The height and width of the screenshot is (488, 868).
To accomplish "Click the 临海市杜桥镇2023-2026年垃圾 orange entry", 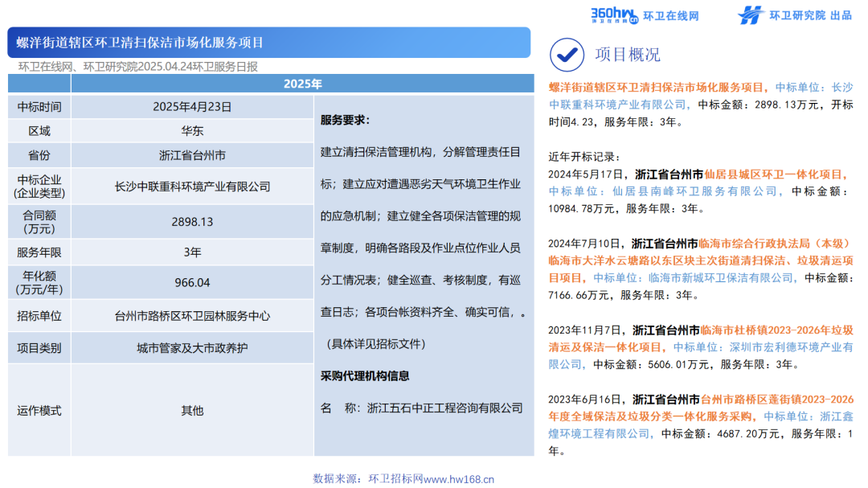I will click(776, 330).
